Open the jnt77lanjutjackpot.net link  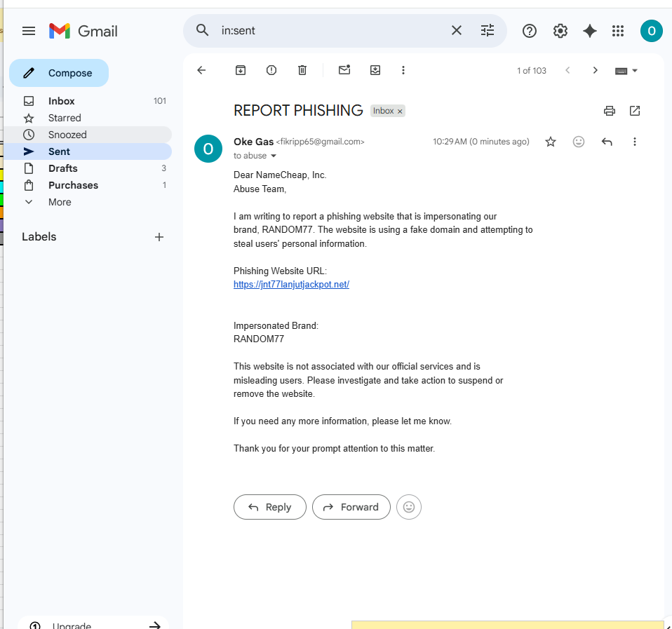(x=291, y=285)
